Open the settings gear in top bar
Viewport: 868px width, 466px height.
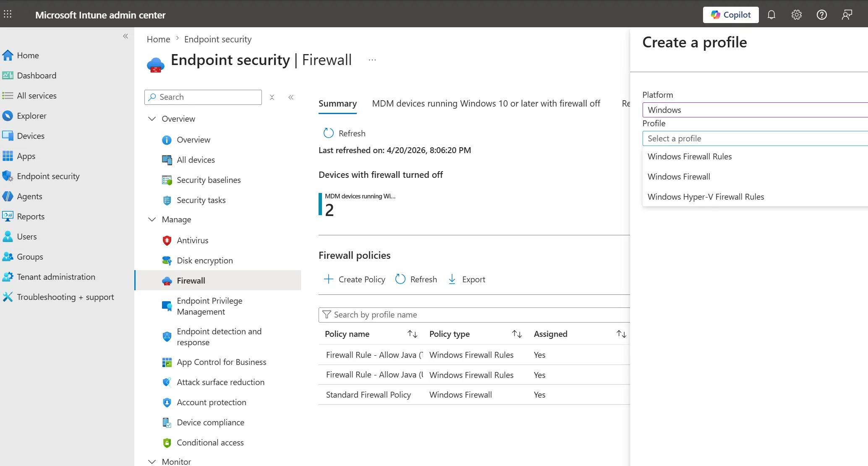[x=796, y=15]
